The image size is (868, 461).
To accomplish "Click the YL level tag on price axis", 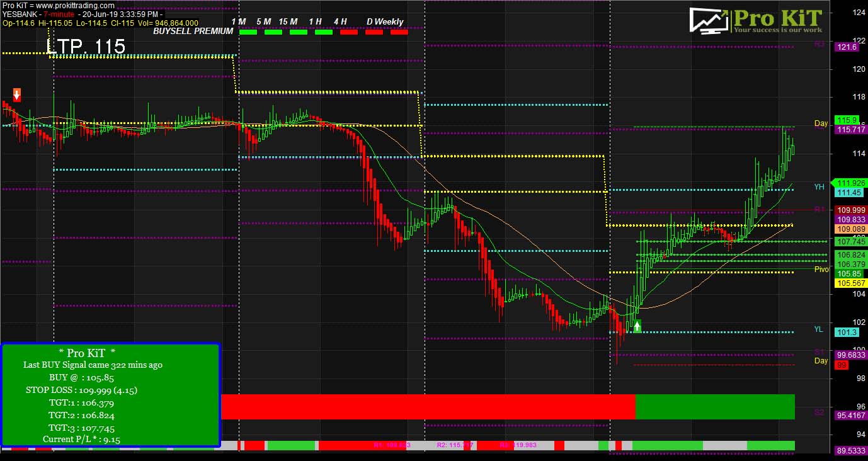I will (x=848, y=332).
